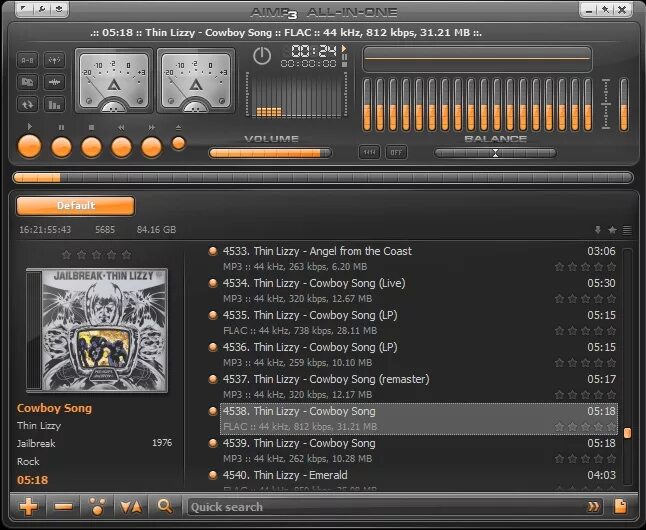Skip to the next track
This screenshot has width=646, height=530.
[x=152, y=147]
